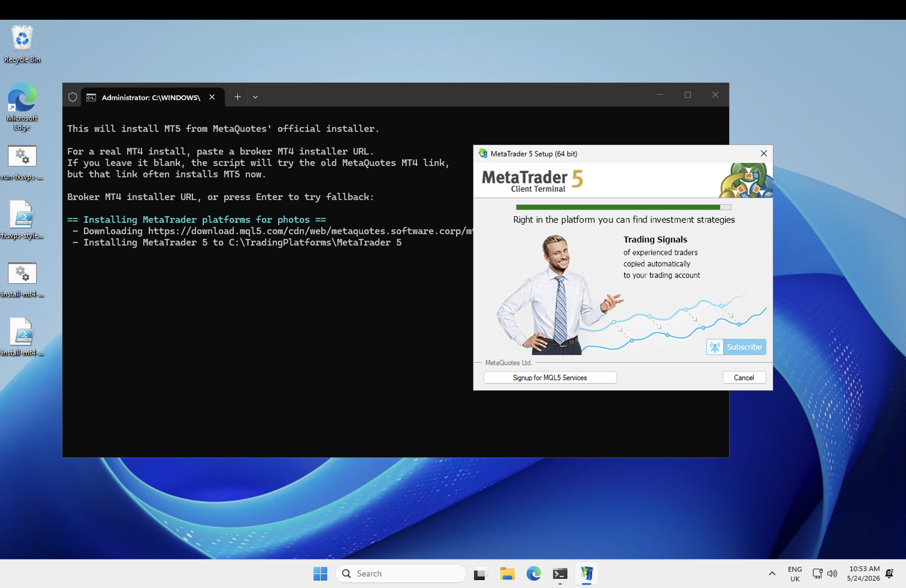Click the 'Broker MT4 installer URL' prompt line
Screen dimensions: 906x588
221,197
